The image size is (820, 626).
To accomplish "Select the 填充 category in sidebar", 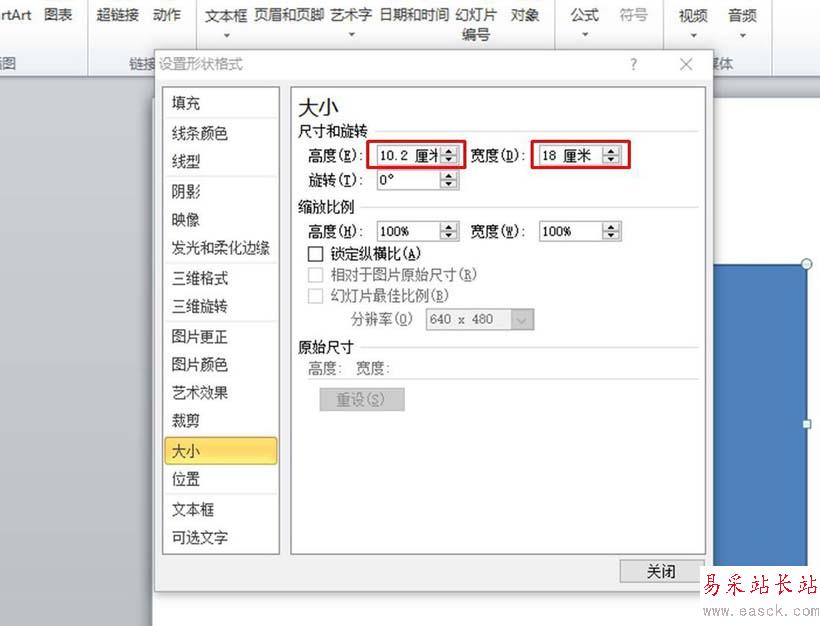I will click(x=186, y=103).
